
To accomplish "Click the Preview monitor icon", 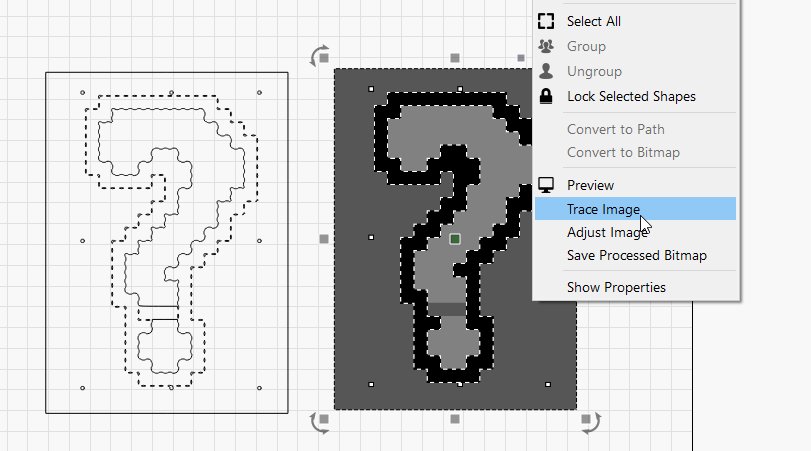I will coord(546,185).
